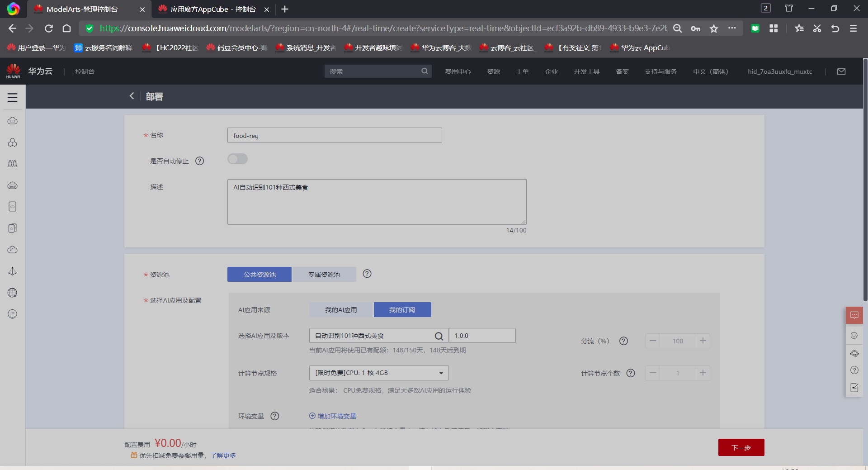Click the smiley satisfaction icon on right panel
Screen dimensions: 868x470
pyautogui.click(x=854, y=336)
